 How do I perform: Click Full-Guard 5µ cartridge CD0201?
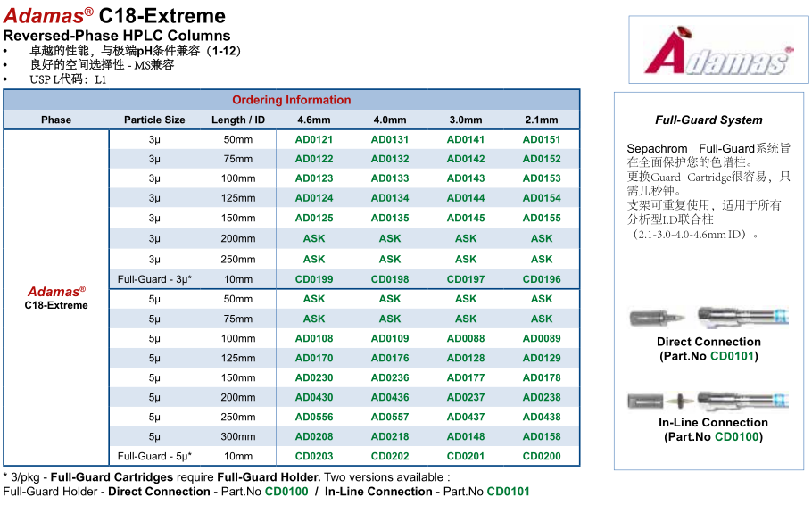466,456
